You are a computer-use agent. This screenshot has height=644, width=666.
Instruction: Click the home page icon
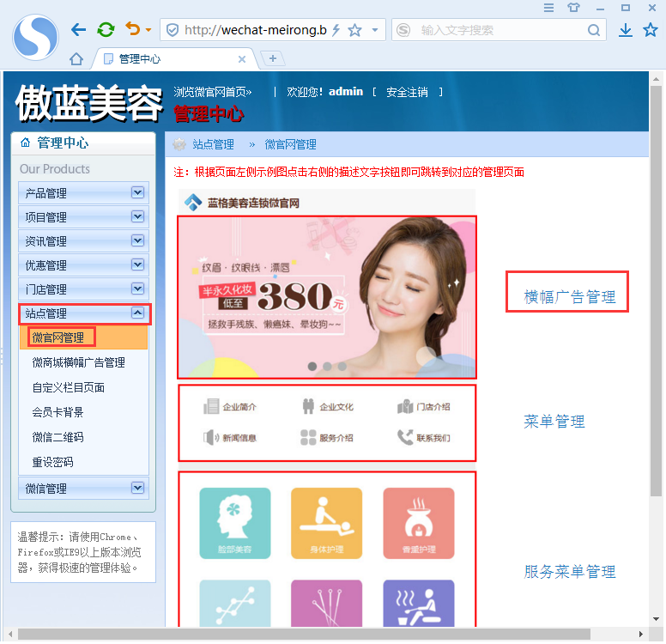[x=76, y=58]
